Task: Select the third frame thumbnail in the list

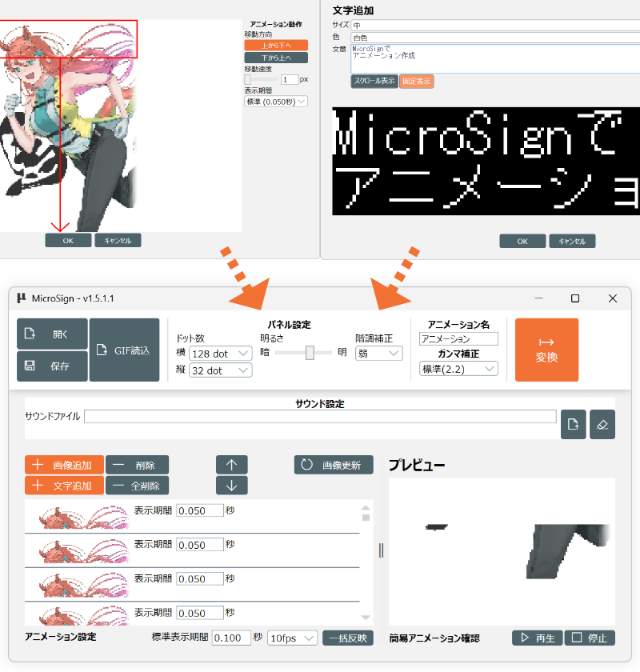Action: [x=84, y=586]
